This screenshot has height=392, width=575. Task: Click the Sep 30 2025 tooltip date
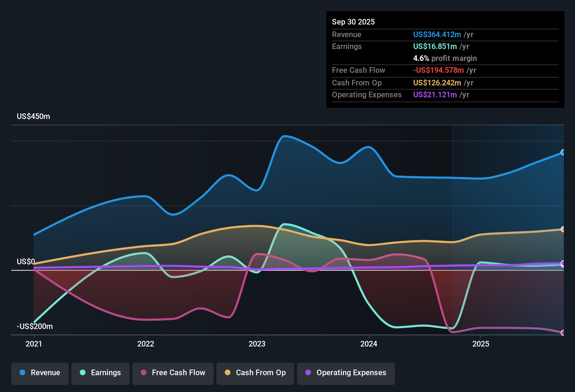[353, 22]
